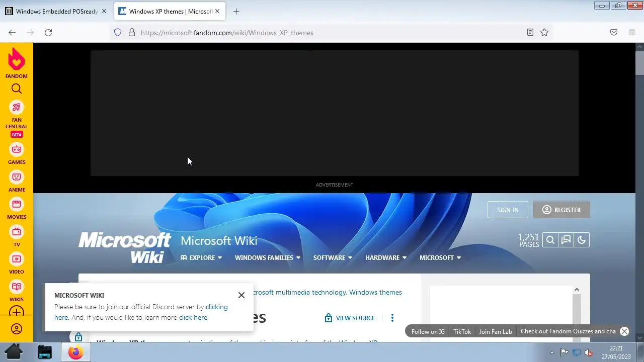Image resolution: width=644 pixels, height=362 pixels.
Task: Open the Windows themes category link
Action: point(375,292)
